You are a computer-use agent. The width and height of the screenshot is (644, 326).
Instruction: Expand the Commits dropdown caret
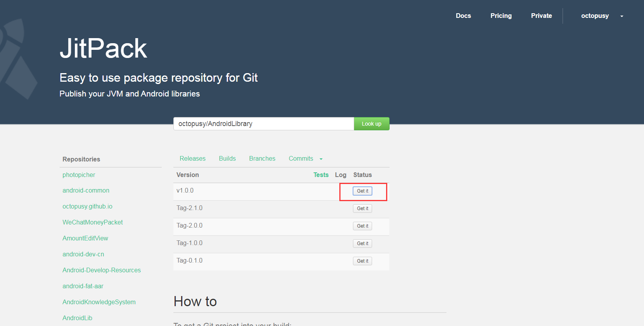(321, 159)
